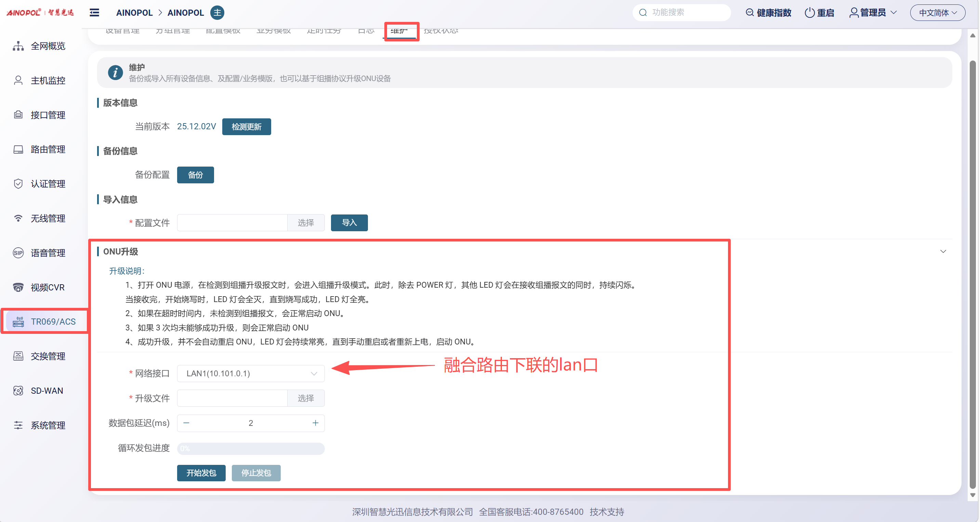Click the 视频CVR camera icon
Image resolution: width=980 pixels, height=522 pixels.
point(18,287)
